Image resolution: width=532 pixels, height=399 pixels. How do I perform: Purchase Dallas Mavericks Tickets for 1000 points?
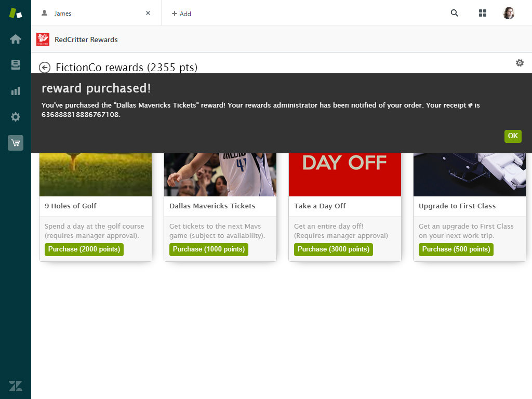point(209,249)
